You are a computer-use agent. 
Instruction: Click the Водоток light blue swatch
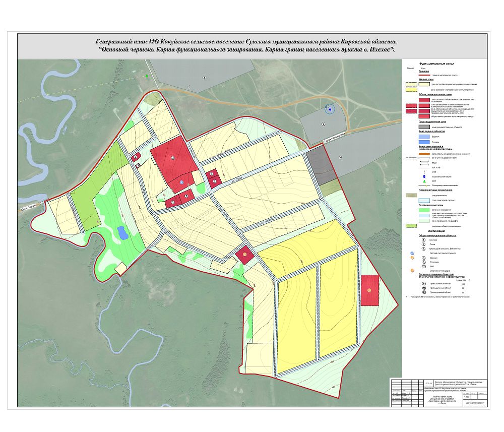click(424, 137)
